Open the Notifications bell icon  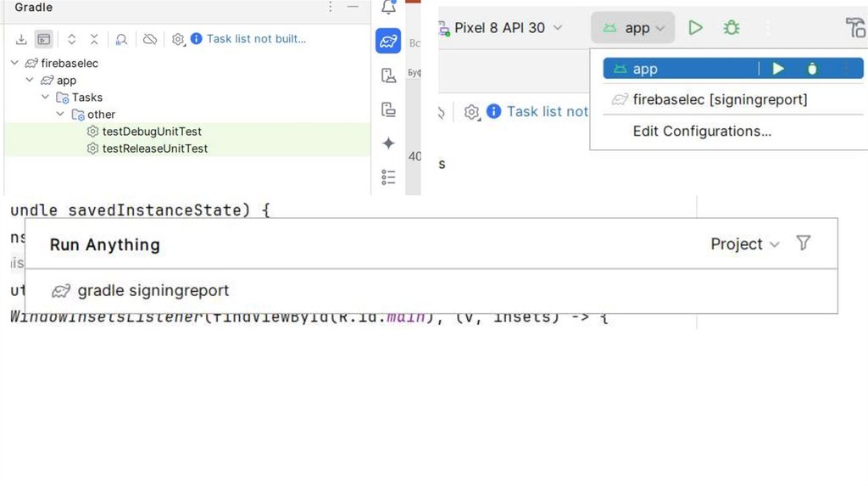[x=388, y=7]
